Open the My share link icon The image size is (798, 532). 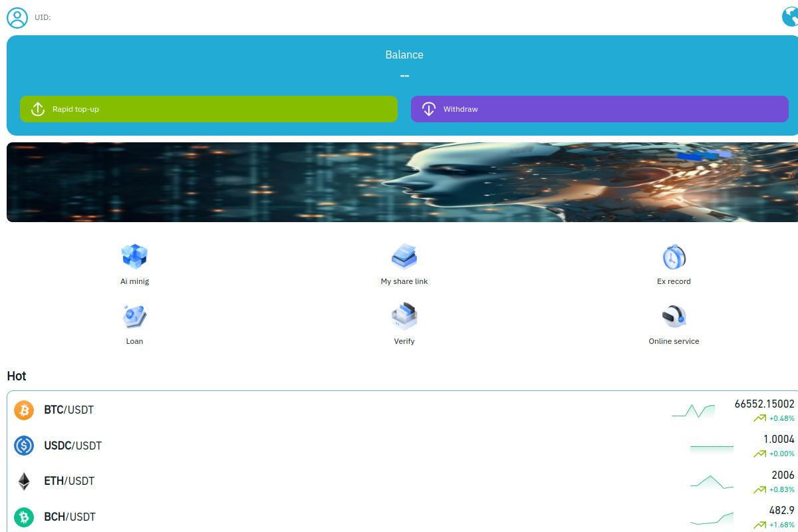[404, 256]
